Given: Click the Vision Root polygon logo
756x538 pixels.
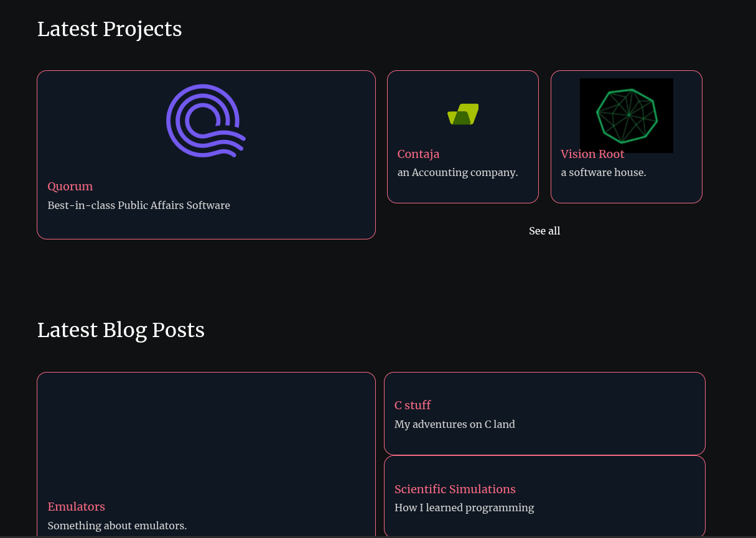Looking at the screenshot, I should tap(627, 115).
